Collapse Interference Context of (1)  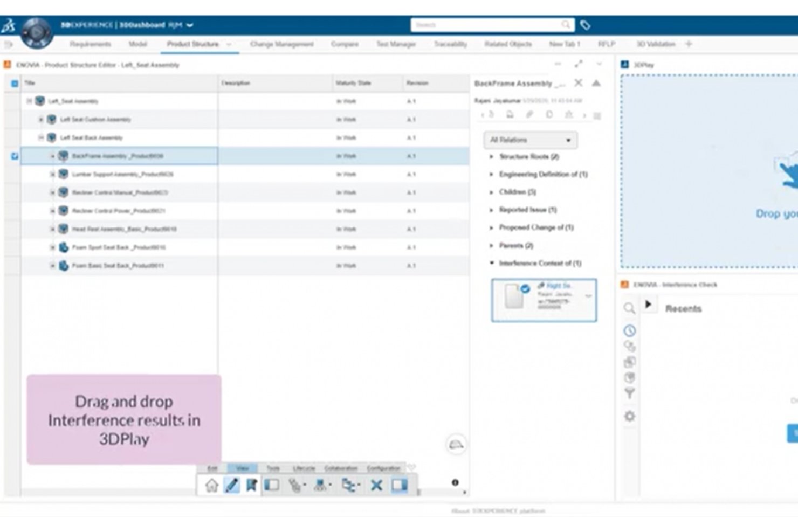pos(491,263)
